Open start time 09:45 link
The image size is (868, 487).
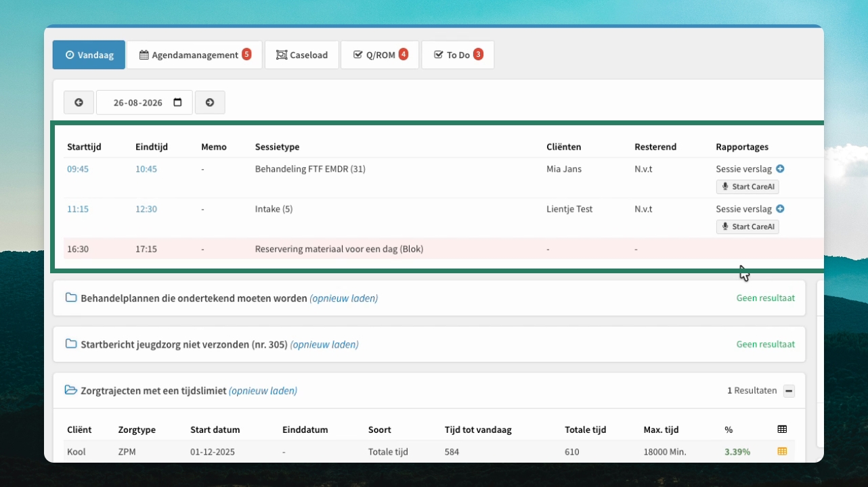click(78, 169)
